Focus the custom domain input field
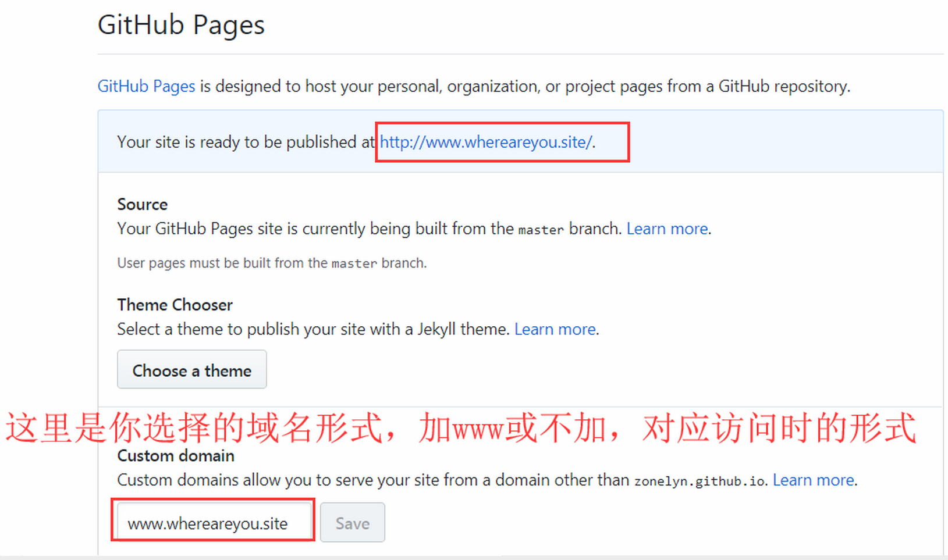The width and height of the screenshot is (948, 560). 214,523
